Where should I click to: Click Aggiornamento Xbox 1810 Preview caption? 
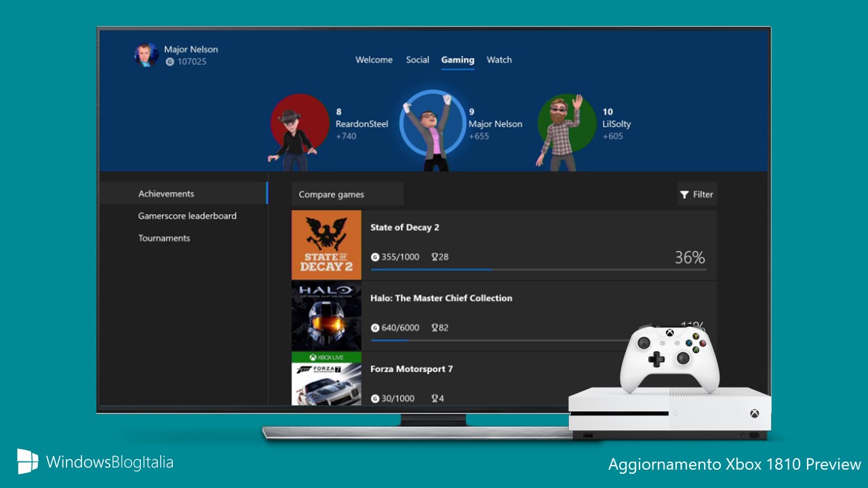(x=734, y=464)
